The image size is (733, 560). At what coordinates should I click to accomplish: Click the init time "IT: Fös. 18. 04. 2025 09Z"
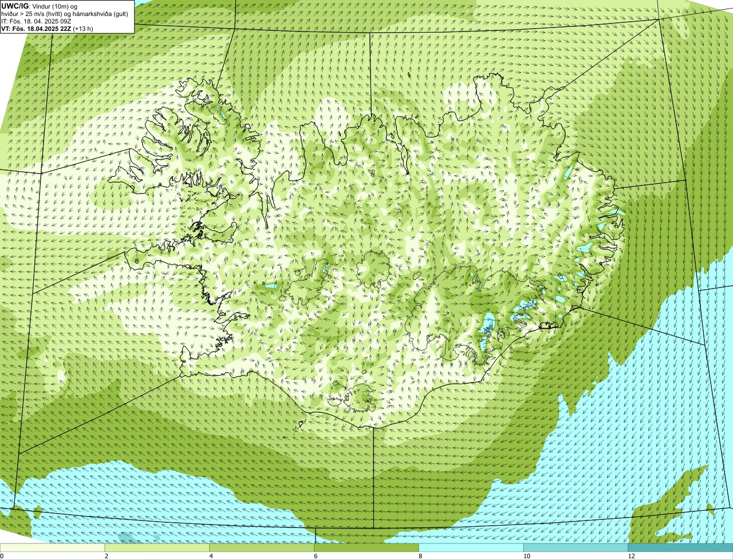(x=36, y=21)
